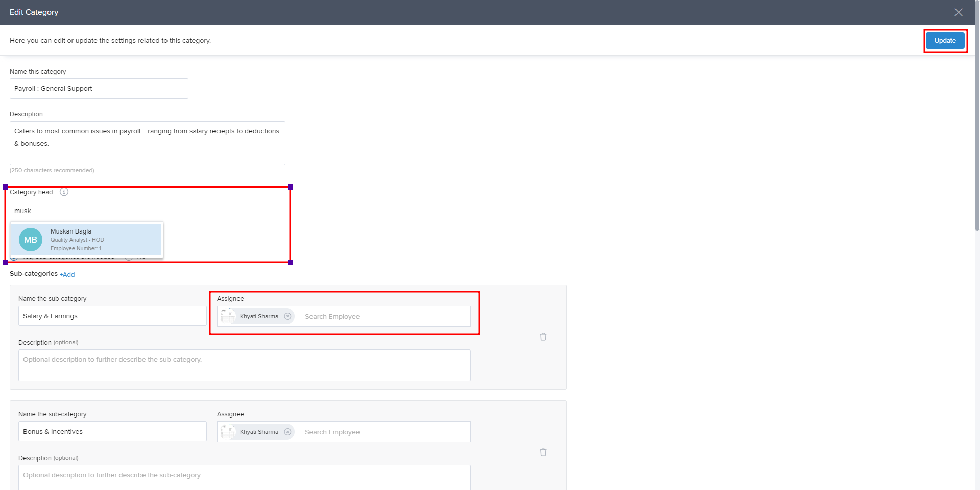The height and width of the screenshot is (490, 980).
Task: Close the Edit Category dialog
Action: [958, 12]
